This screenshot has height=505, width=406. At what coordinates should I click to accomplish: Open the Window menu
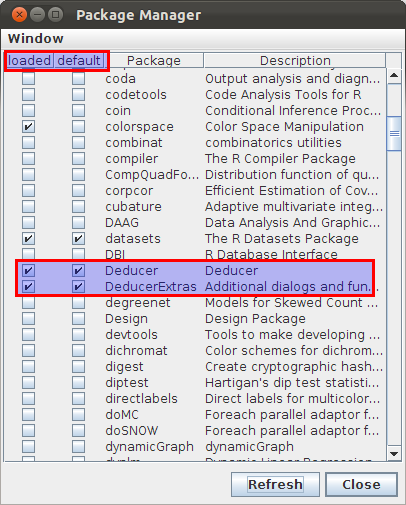[x=36, y=39]
